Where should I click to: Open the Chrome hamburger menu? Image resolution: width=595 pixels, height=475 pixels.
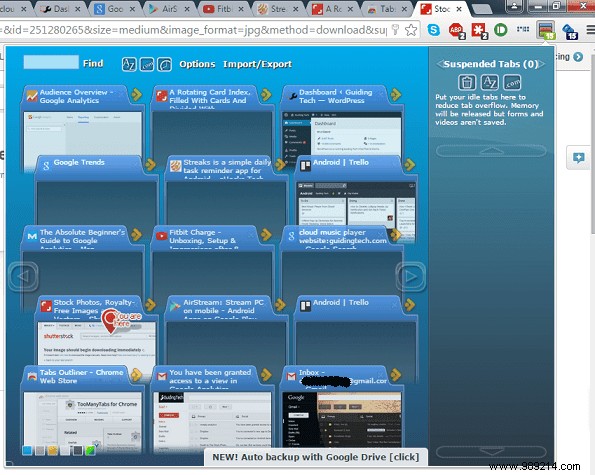tap(591, 30)
